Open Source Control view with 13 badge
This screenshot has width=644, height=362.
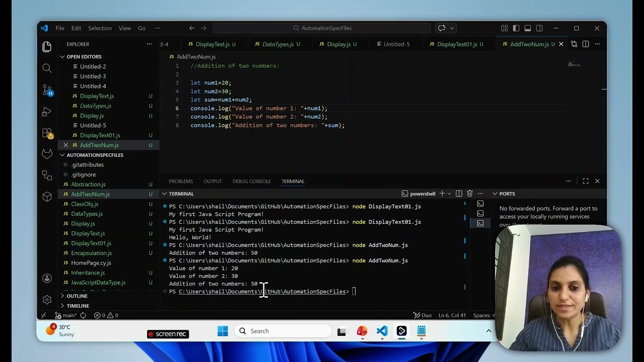[47, 90]
